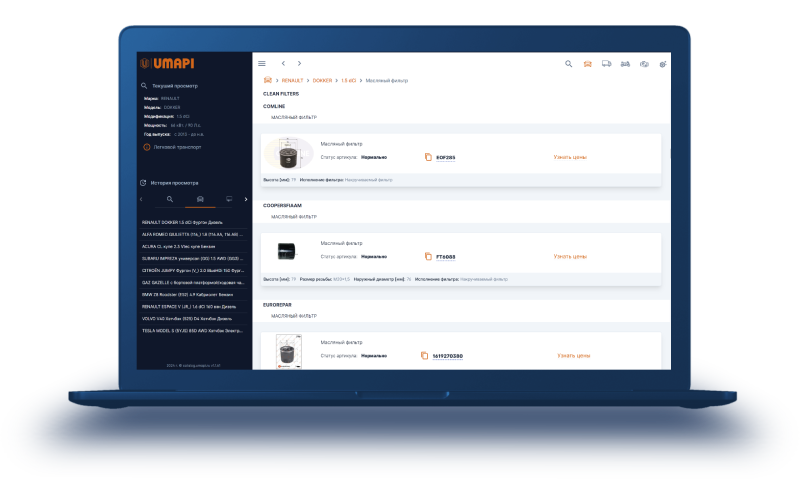Click Узнать цены for 1619270380
The width and height of the screenshot is (800, 479).
click(x=573, y=356)
